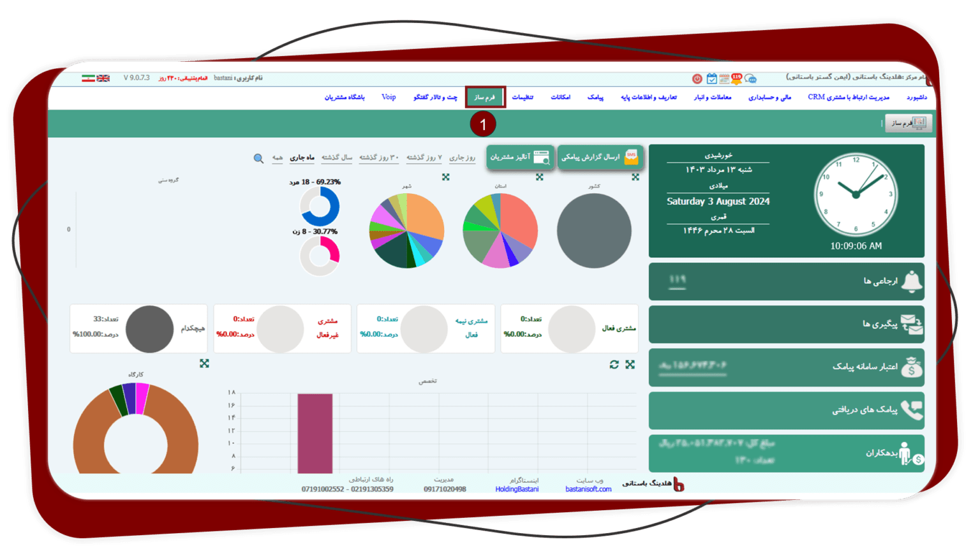Click the magnifier search icon beside date filters
This screenshot has height=551, width=980.
coord(258,158)
